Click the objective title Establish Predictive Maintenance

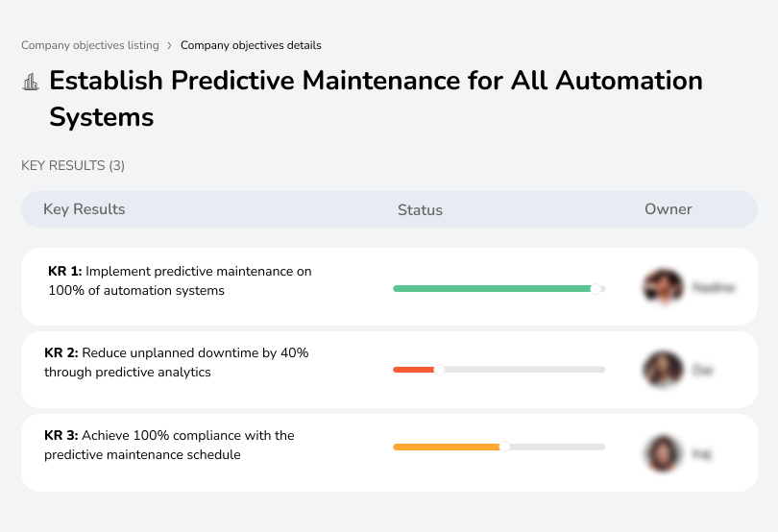point(376,99)
